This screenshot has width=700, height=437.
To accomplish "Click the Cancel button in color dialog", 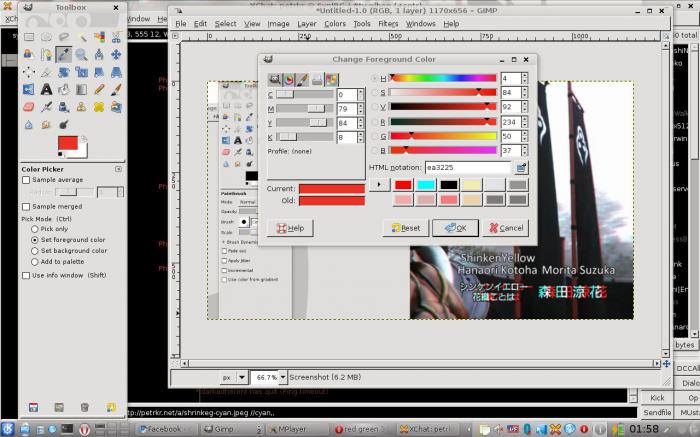I will (x=506, y=228).
